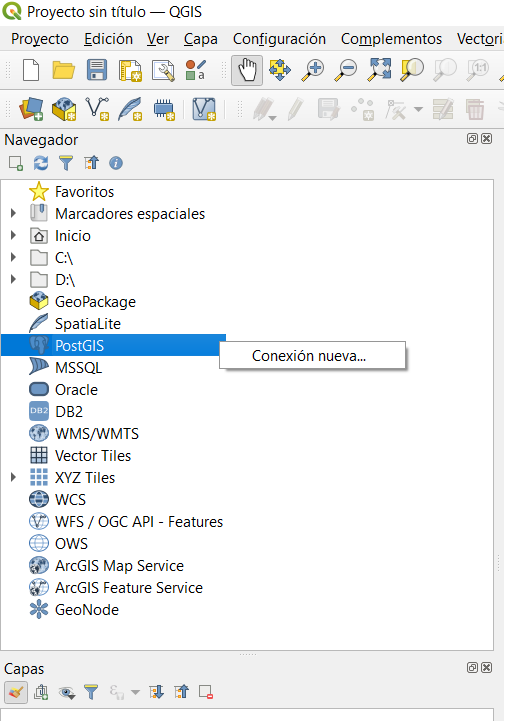Open layer styling panel in Capas
The image size is (505, 721).
pyautogui.click(x=16, y=692)
